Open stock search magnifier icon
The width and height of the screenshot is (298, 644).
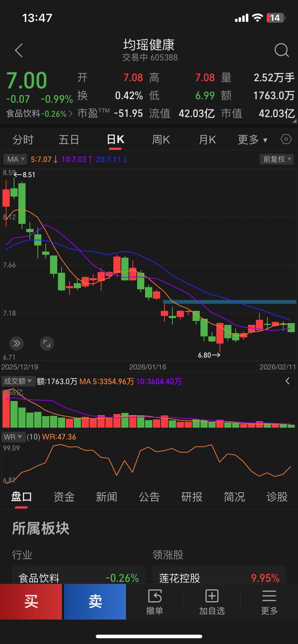point(281,50)
